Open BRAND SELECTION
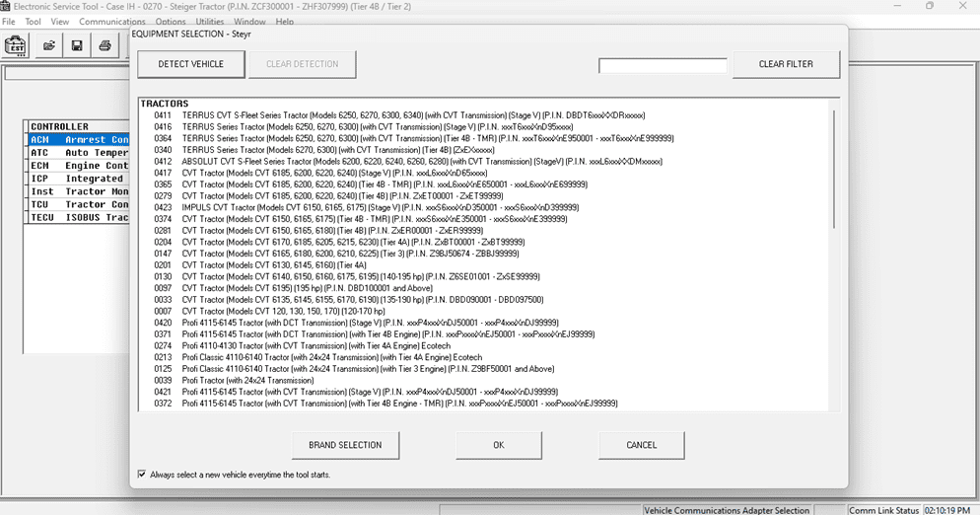 (x=345, y=445)
